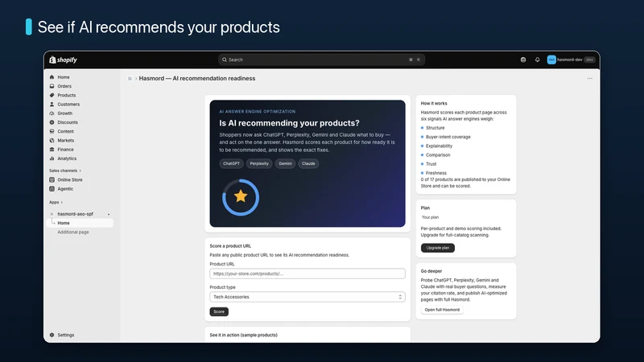Click the Go deeper card title
The height and width of the screenshot is (362, 644).
[x=431, y=271]
